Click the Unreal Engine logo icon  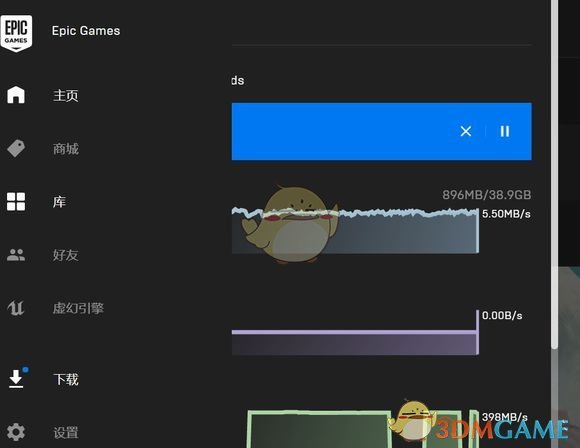[16, 308]
